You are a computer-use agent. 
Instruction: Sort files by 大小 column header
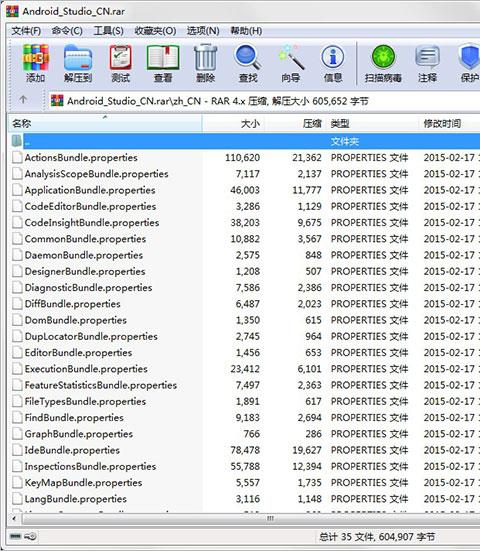click(234, 123)
